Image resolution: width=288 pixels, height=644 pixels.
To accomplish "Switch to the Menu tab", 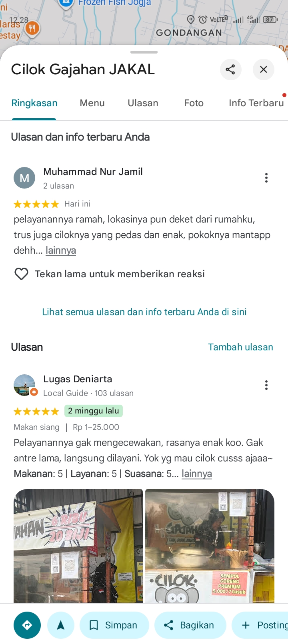I will 92,103.
